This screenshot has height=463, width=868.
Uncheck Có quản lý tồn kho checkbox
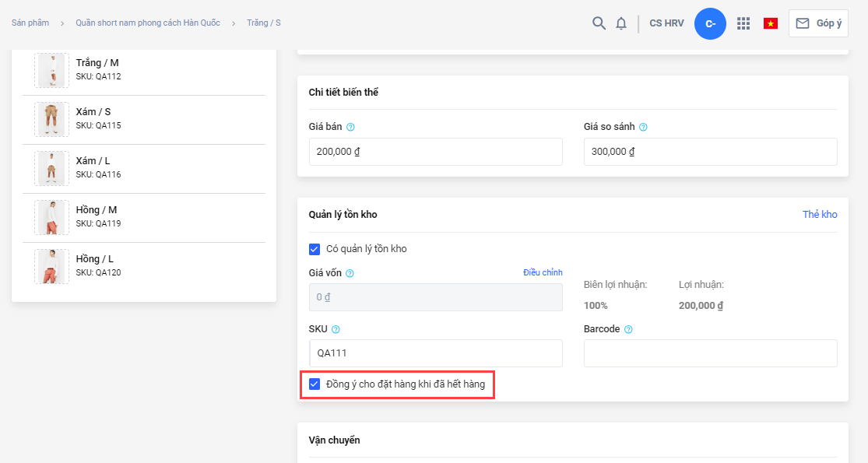tap(315, 249)
